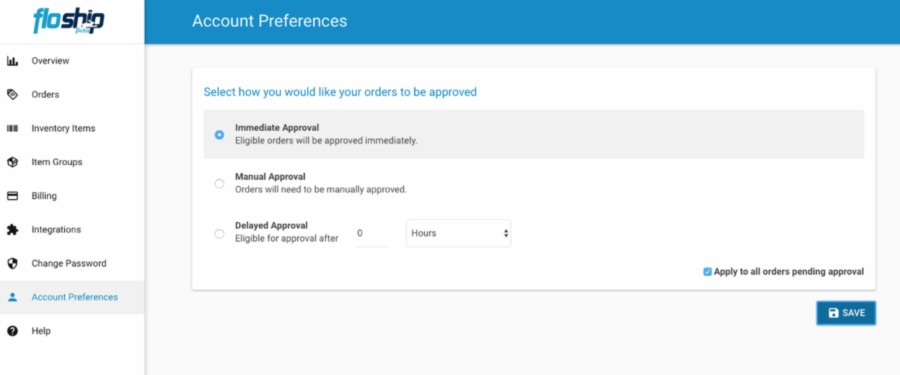Click the Floship logo
This screenshot has width=900, height=375.
(x=69, y=21)
